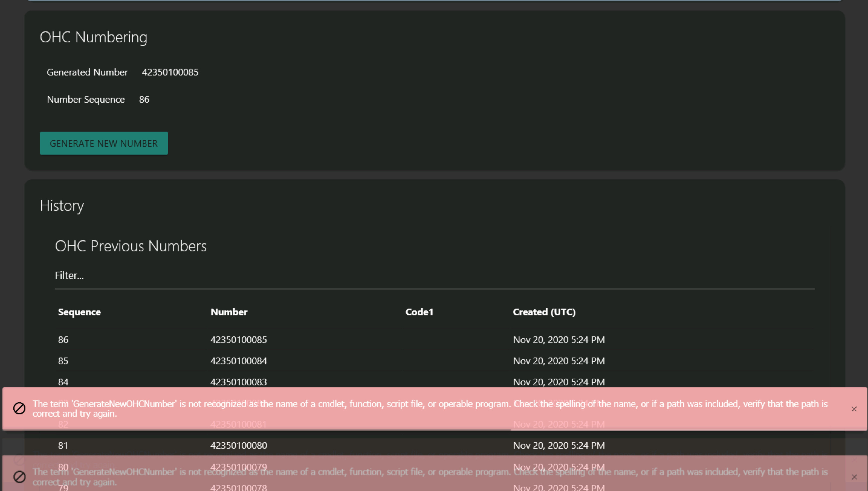
Task: Click the created date for sequence 85
Action: pos(559,361)
